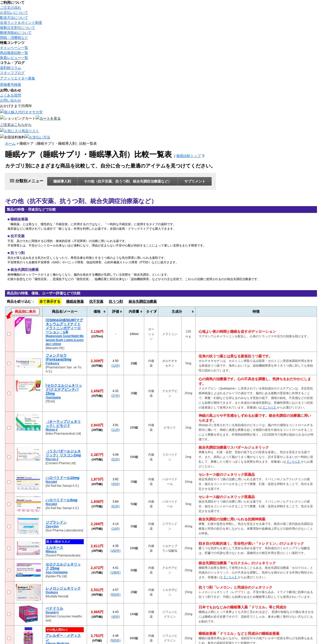Open the 新着レビュー一覧 link
Screen dimensions: 322x644
tap(14, 58)
